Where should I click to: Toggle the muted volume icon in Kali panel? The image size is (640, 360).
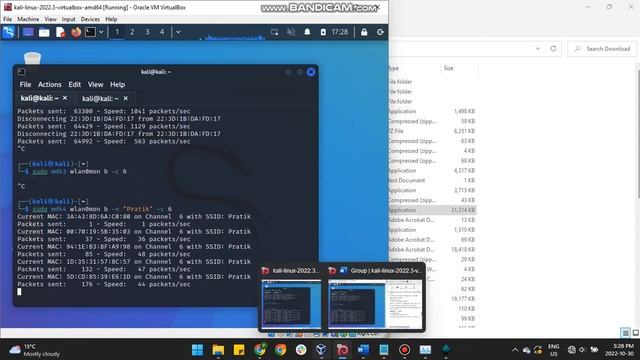coord(291,32)
